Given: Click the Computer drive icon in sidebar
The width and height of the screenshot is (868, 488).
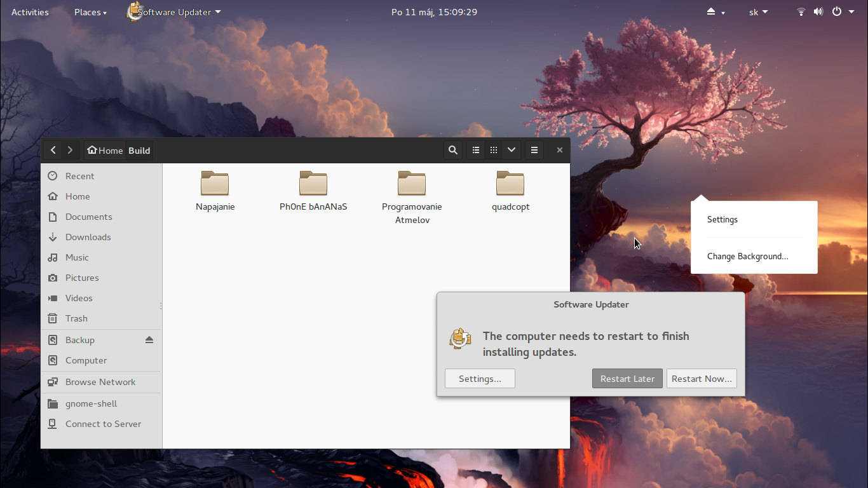Looking at the screenshot, I should tap(53, 360).
